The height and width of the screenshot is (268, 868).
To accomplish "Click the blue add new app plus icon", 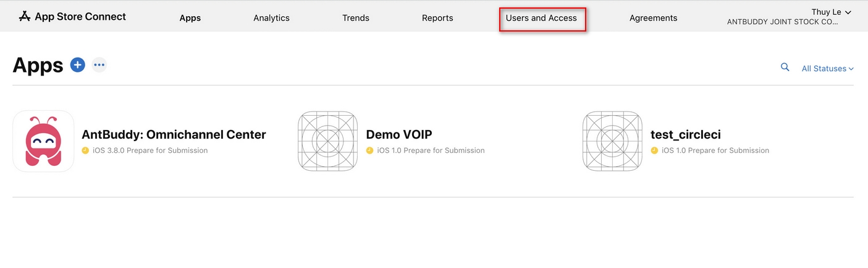I will tap(77, 64).
